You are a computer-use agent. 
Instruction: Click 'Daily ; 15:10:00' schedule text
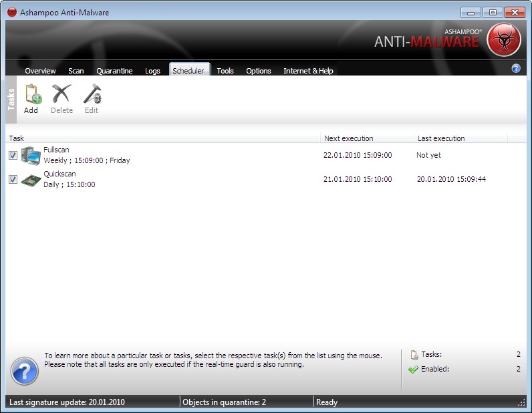(x=70, y=184)
